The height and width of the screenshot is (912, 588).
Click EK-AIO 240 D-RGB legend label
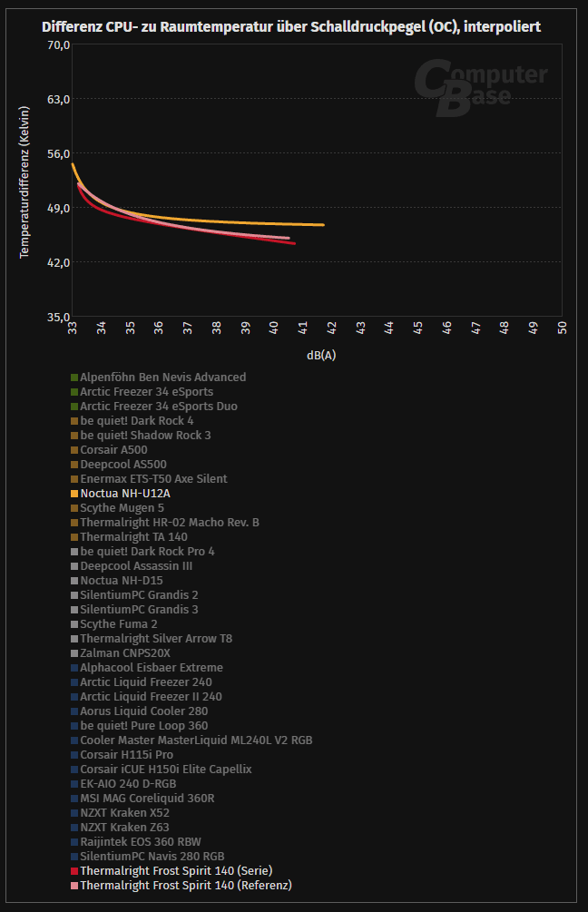[128, 784]
